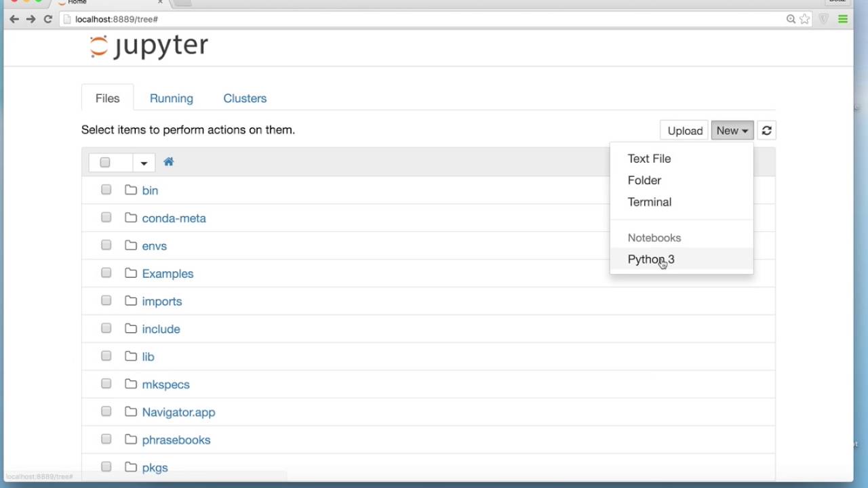This screenshot has width=868, height=488.
Task: Tick checkbox for bin folder
Action: 106,190
